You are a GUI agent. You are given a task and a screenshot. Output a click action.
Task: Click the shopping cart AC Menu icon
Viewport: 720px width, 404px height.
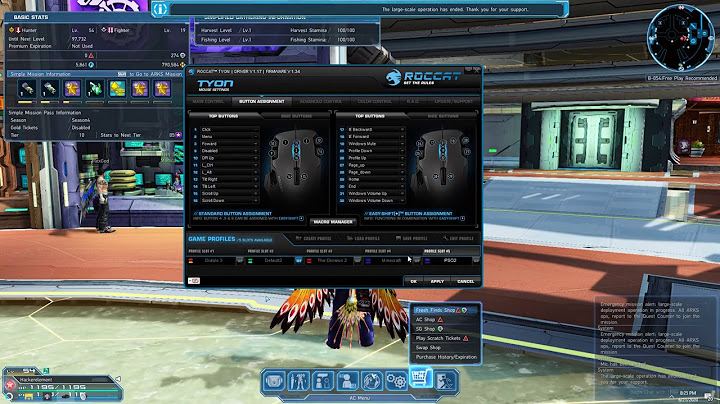(421, 378)
